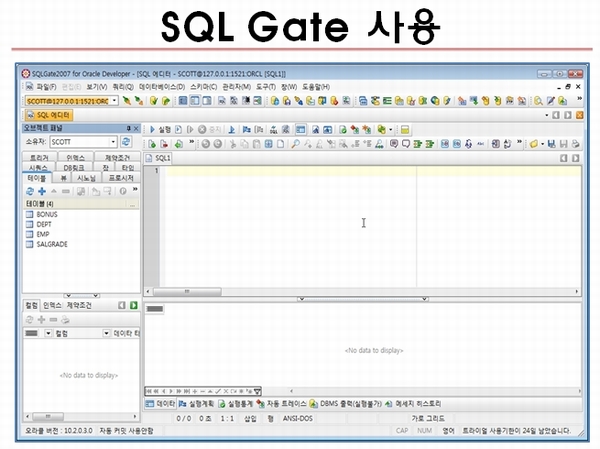Close the 오브젝트 패널 panel
This screenshot has height=449, width=600.
[x=136, y=128]
